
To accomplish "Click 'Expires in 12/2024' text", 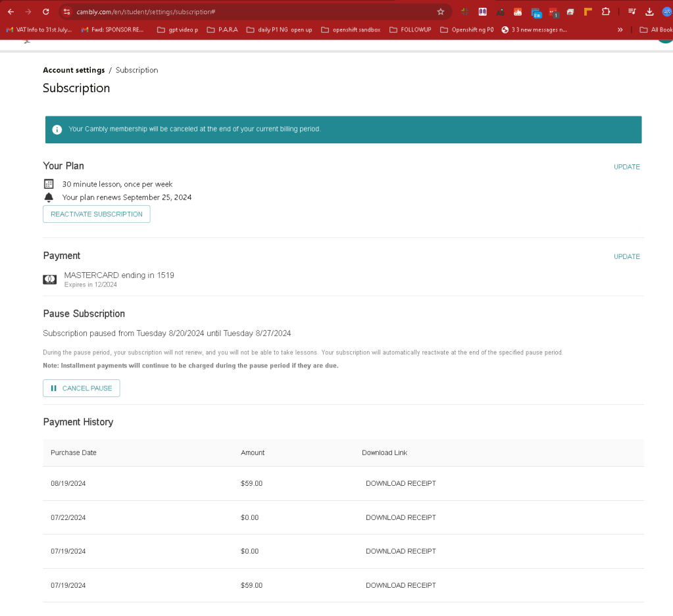I will (x=91, y=285).
